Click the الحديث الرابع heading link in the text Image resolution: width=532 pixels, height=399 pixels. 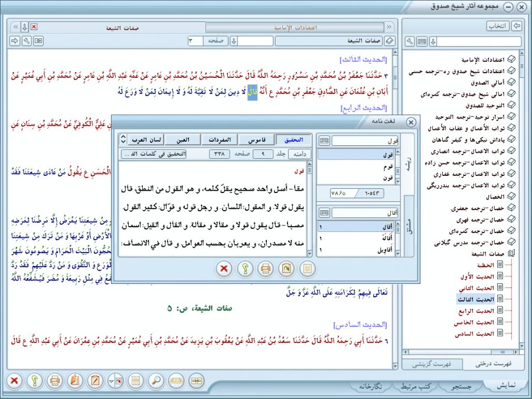coord(364,108)
